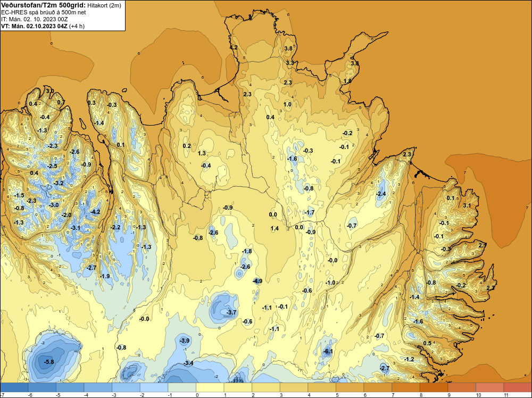Click the 0.7 temperature value
Viewport: 532px width, 398px height.
click(61, 102)
